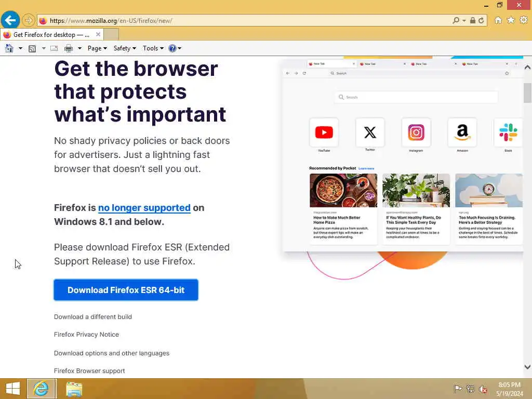Click the pizza article thumbnail
Image resolution: width=532 pixels, height=399 pixels.
point(343,190)
